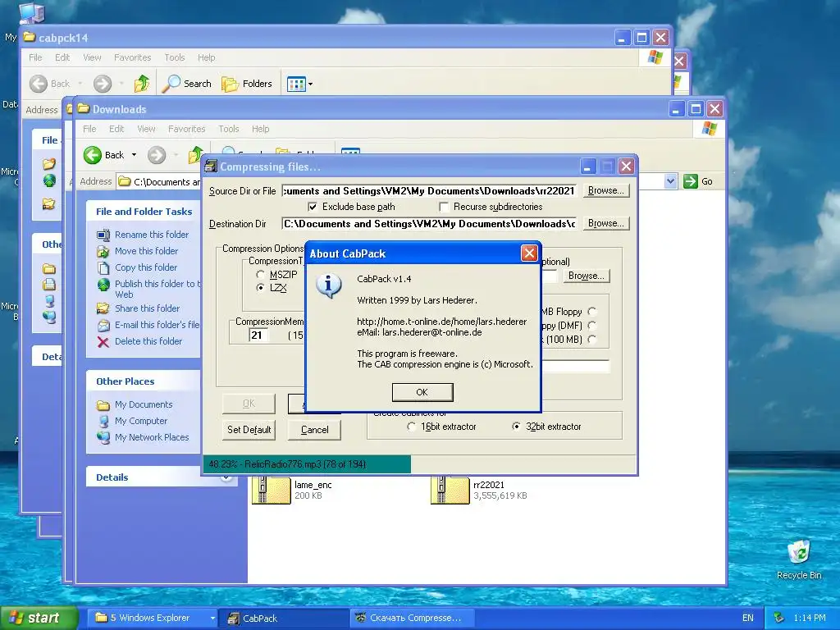Viewport: 840px width, 630px height.
Task: Click the Source Dir or File path field
Action: (x=430, y=191)
